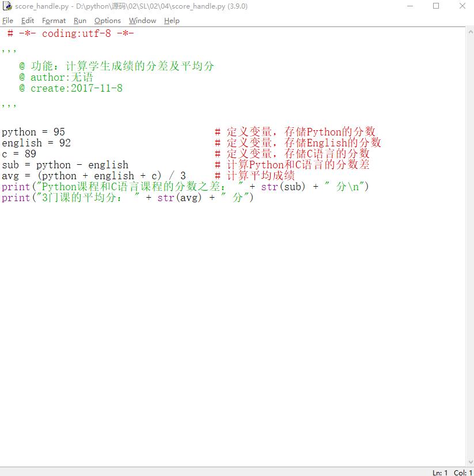
Task: Click the Ln: 1 status bar indicator
Action: (440, 473)
